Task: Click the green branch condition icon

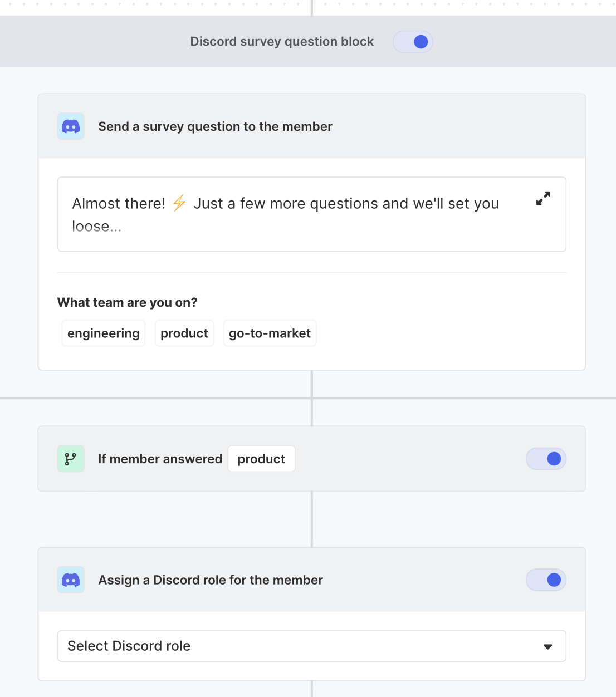Action: point(71,459)
